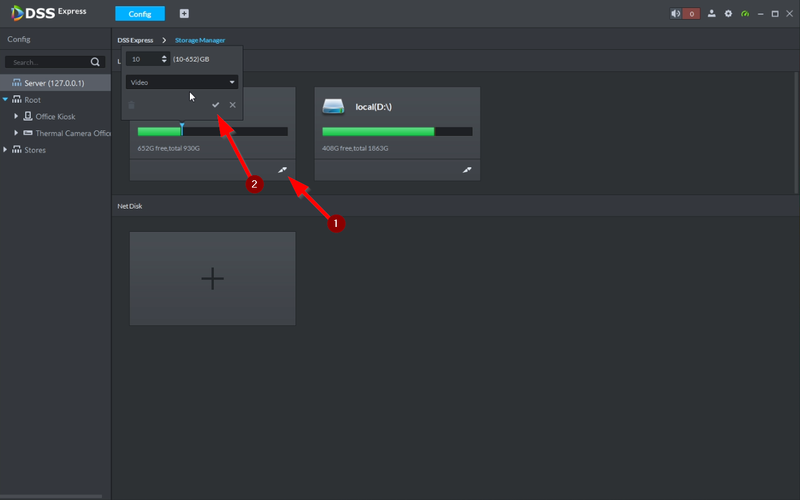Add a net disk with the plus tile
The image size is (800, 500).
click(213, 279)
